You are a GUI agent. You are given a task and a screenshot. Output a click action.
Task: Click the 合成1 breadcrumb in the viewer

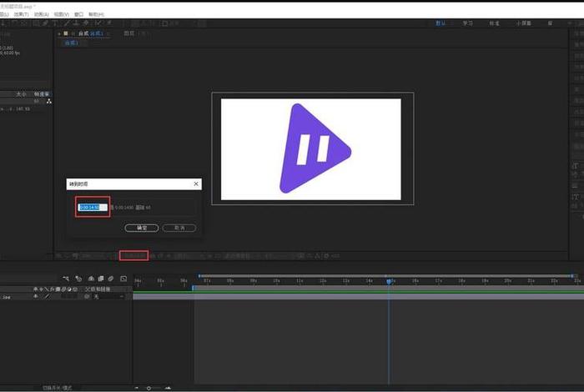[71, 43]
